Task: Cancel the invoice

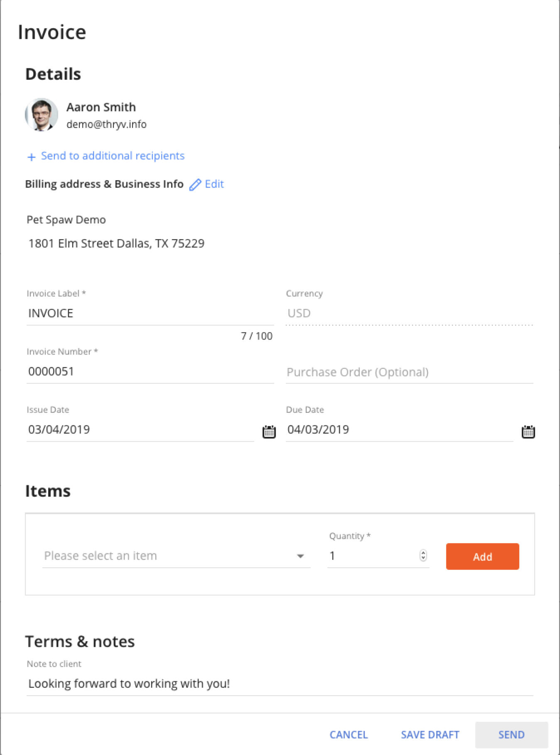Action: pos(349,735)
